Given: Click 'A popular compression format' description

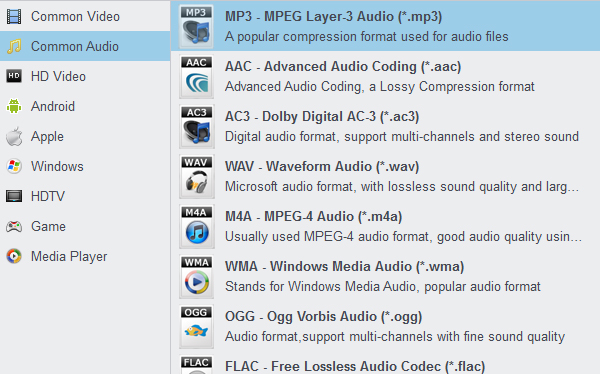Looking at the screenshot, I should coord(367,37).
